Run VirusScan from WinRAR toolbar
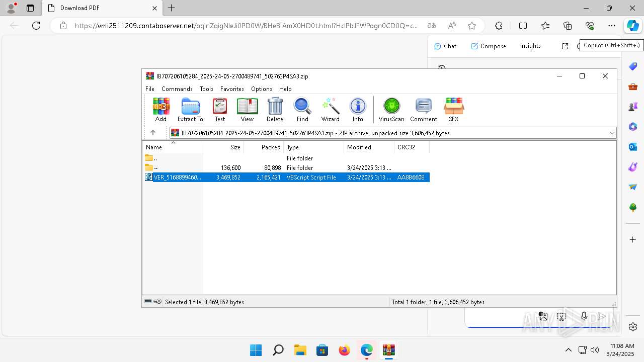Viewport: 644px width, 362px height. (x=391, y=110)
